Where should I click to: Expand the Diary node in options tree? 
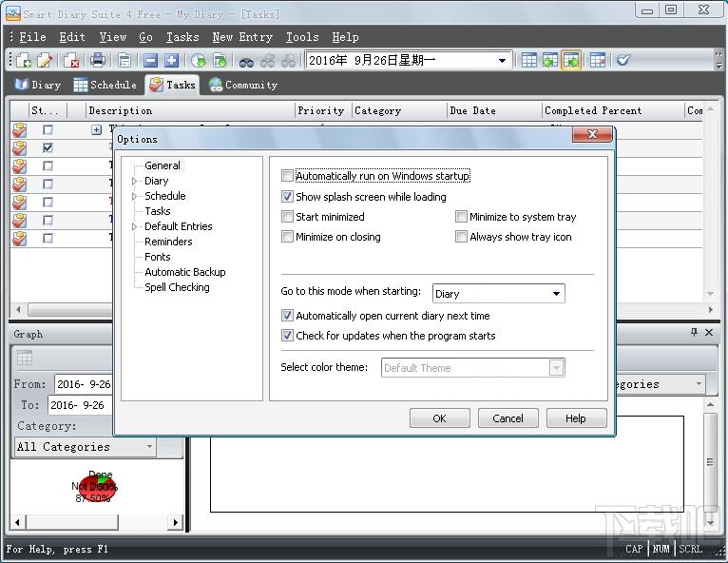pos(135,181)
